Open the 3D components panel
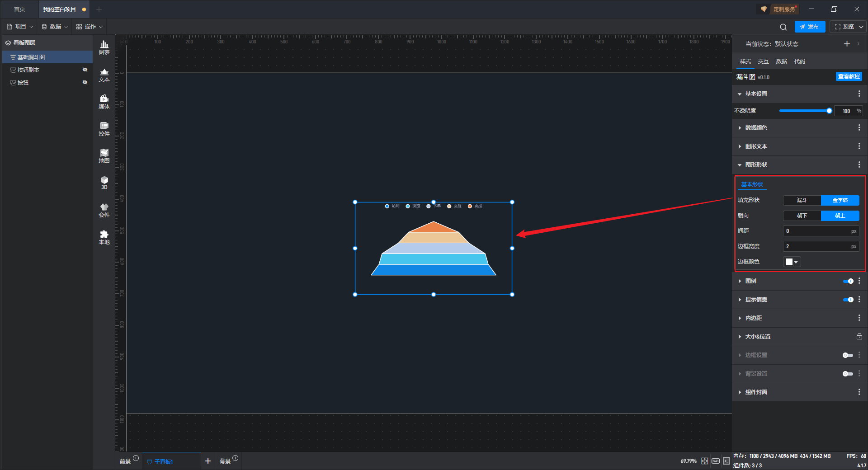This screenshot has width=868, height=470. (104, 183)
